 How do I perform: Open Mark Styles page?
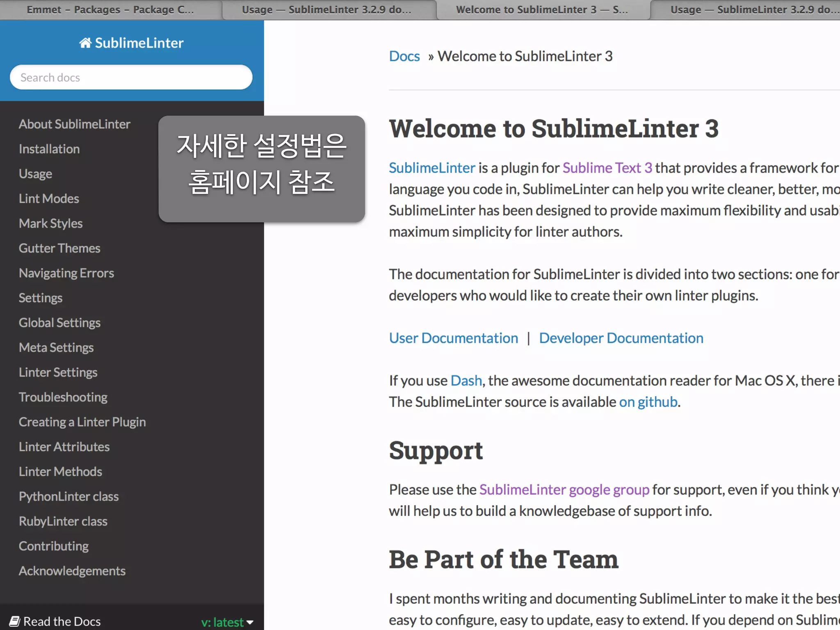[50, 224]
